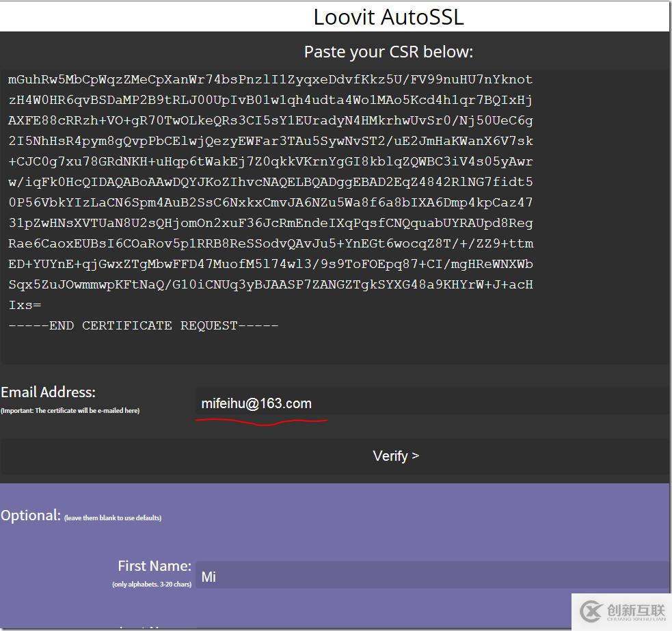
Task: Click the 'only alphabets. 3-20 chars' hint
Action: click(x=152, y=585)
